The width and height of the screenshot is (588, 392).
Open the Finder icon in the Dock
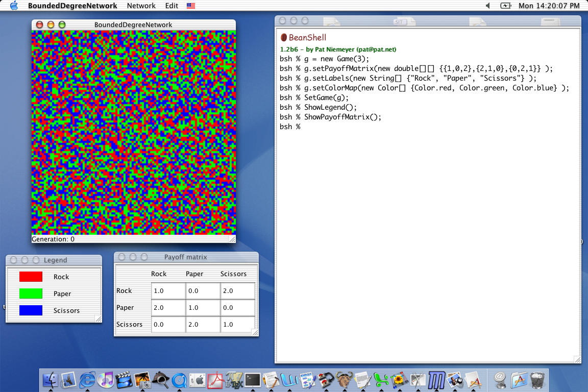[50, 380]
